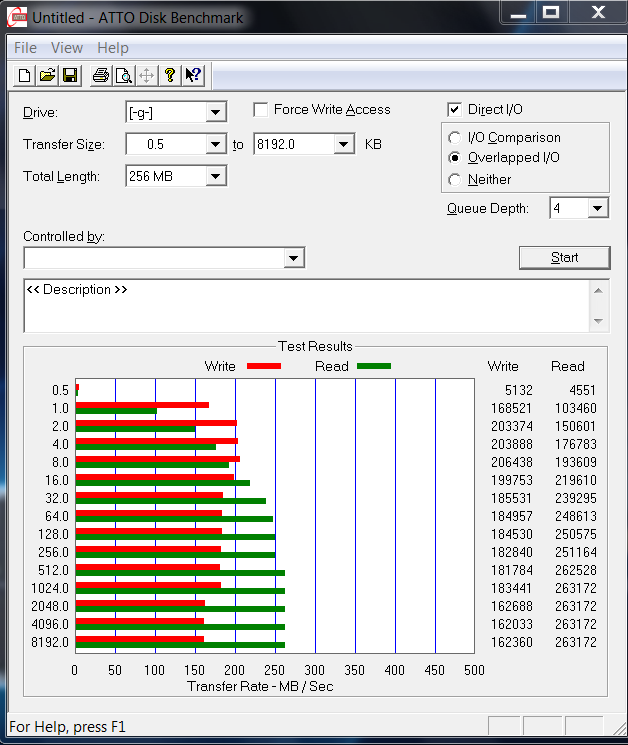Click the yellow question mark About icon
The image size is (628, 745).
click(170, 75)
